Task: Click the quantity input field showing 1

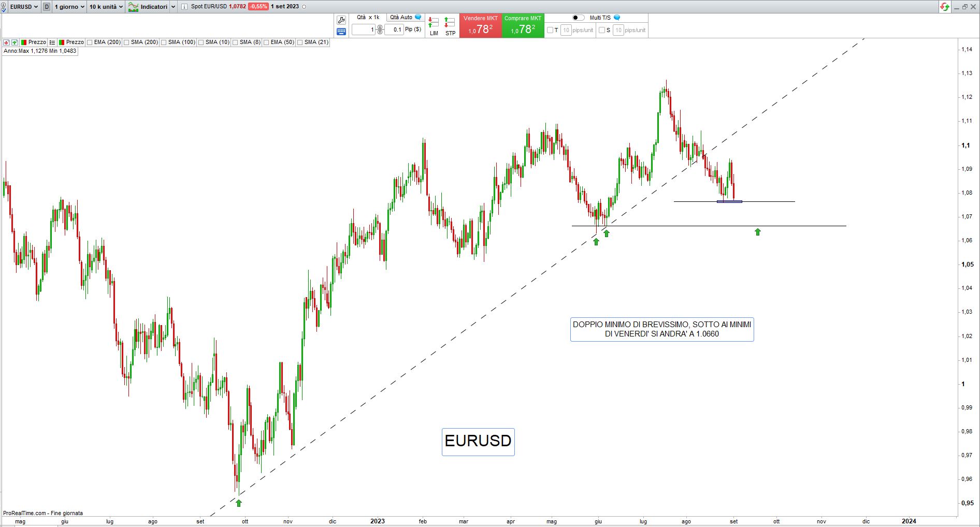Action: pos(363,30)
